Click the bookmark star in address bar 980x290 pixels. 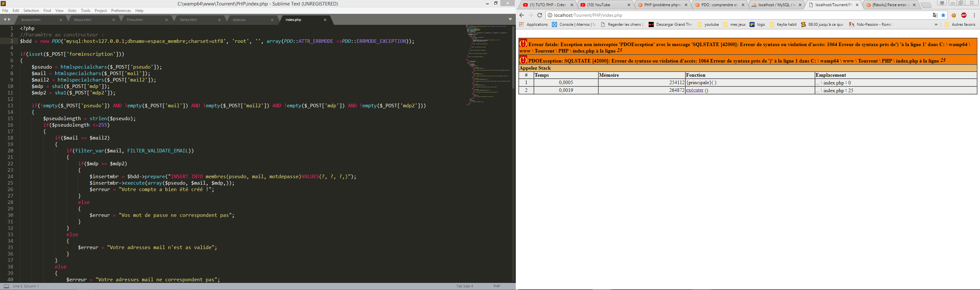[x=943, y=15]
